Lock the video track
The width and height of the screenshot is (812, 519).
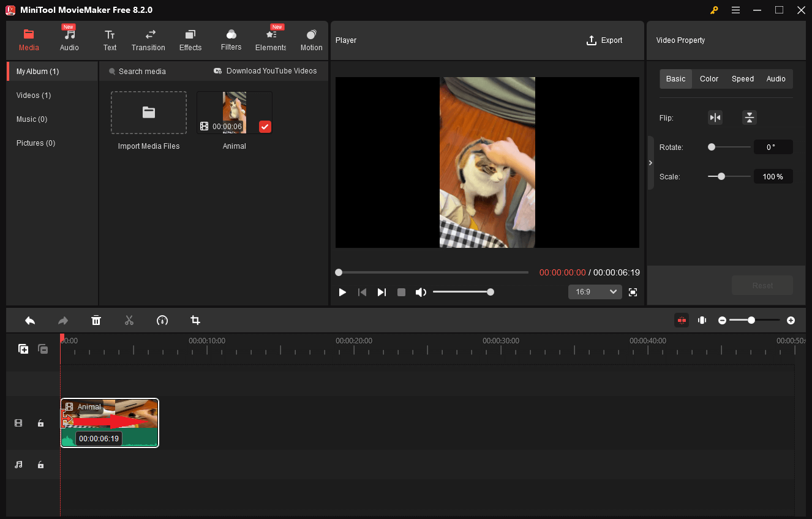pyautogui.click(x=40, y=423)
